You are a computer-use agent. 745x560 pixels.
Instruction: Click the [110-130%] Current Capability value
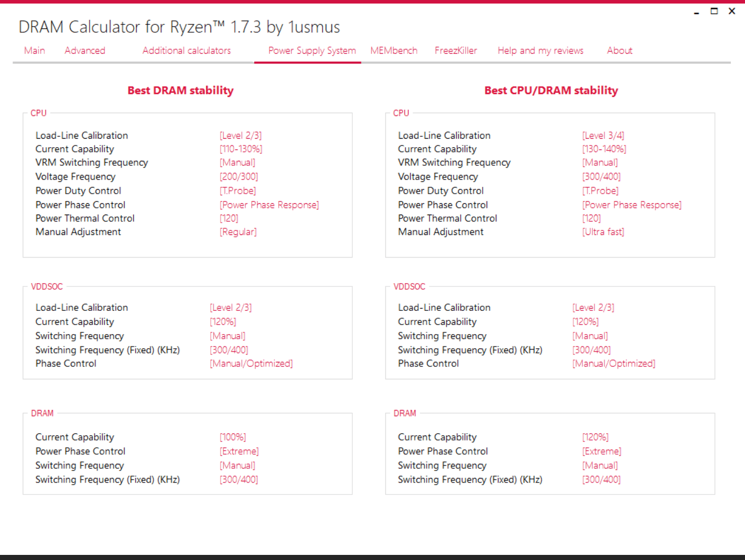(x=241, y=149)
